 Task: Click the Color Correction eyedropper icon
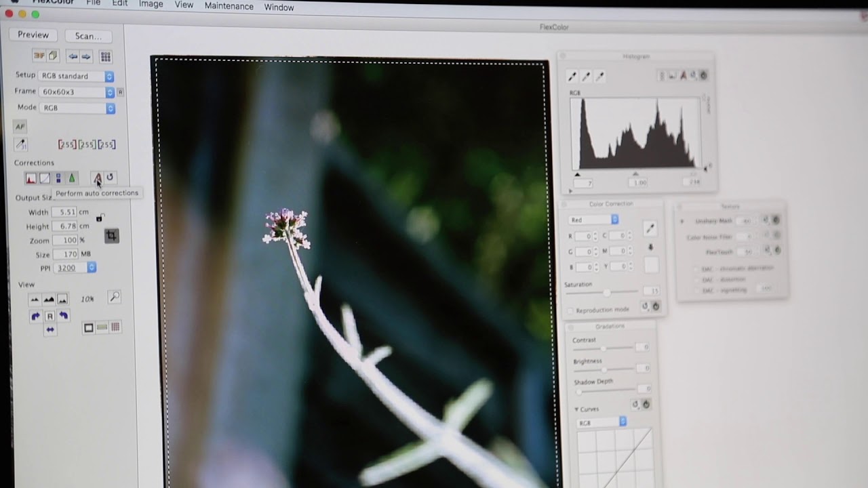point(650,228)
